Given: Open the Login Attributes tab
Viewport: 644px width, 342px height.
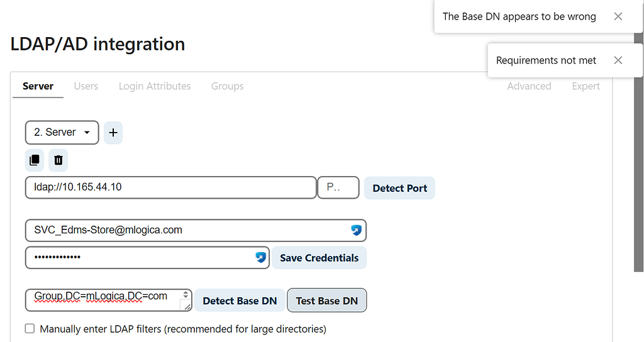Looking at the screenshot, I should point(155,86).
